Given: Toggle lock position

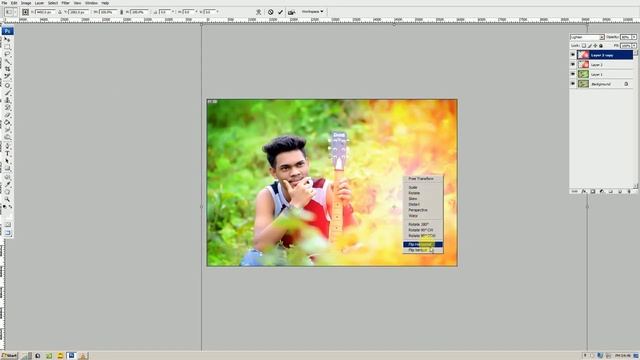Looking at the screenshot, I should coord(595,46).
